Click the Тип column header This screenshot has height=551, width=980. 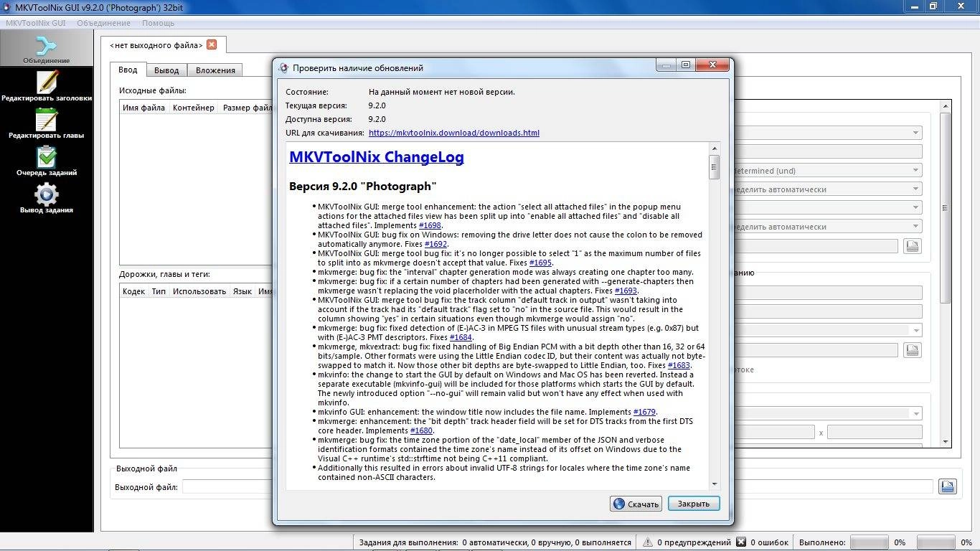159,291
